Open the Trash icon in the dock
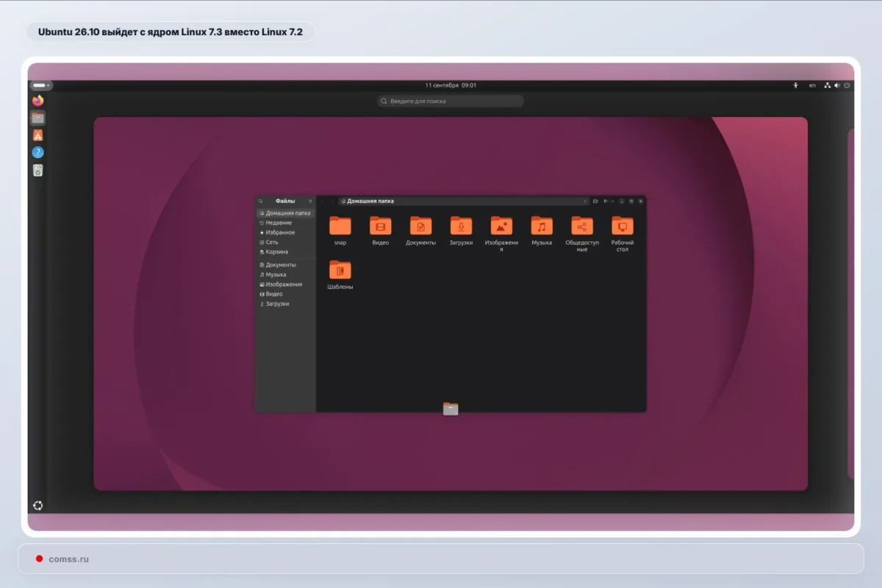The width and height of the screenshot is (882, 588). point(37,171)
